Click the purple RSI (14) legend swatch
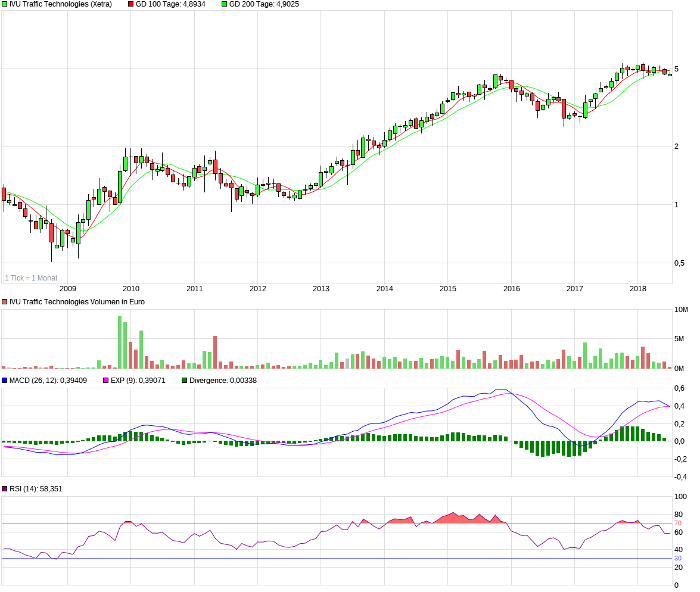The width and height of the screenshot is (700, 592). pyautogui.click(x=4, y=489)
